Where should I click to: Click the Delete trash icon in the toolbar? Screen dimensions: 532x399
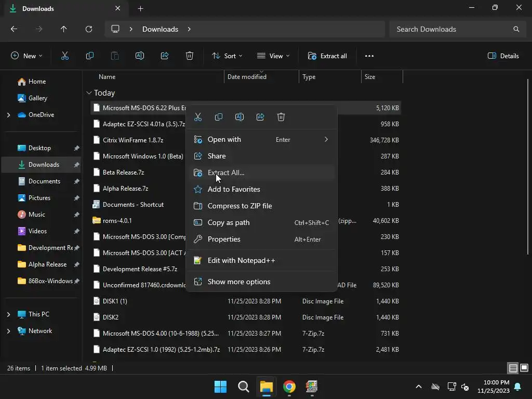[190, 56]
